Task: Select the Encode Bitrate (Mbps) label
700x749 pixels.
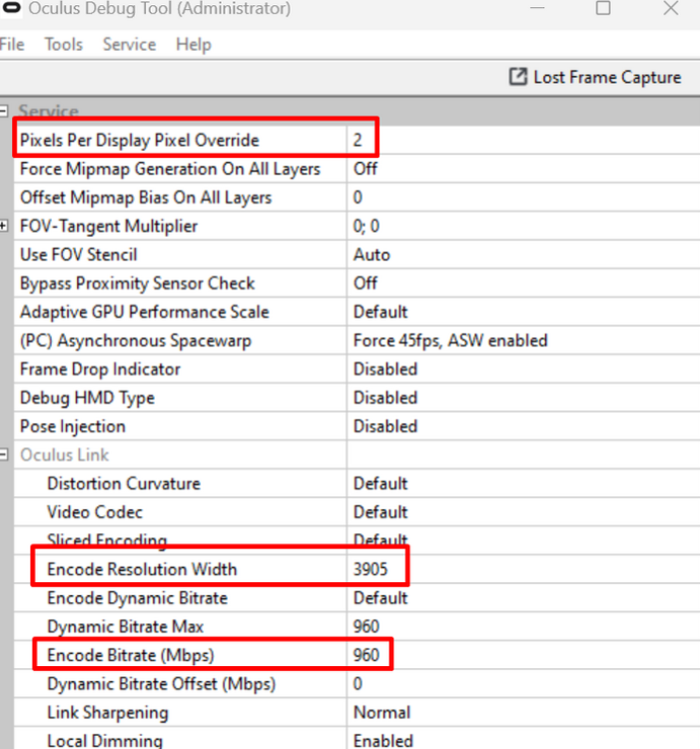Action: pos(131,655)
